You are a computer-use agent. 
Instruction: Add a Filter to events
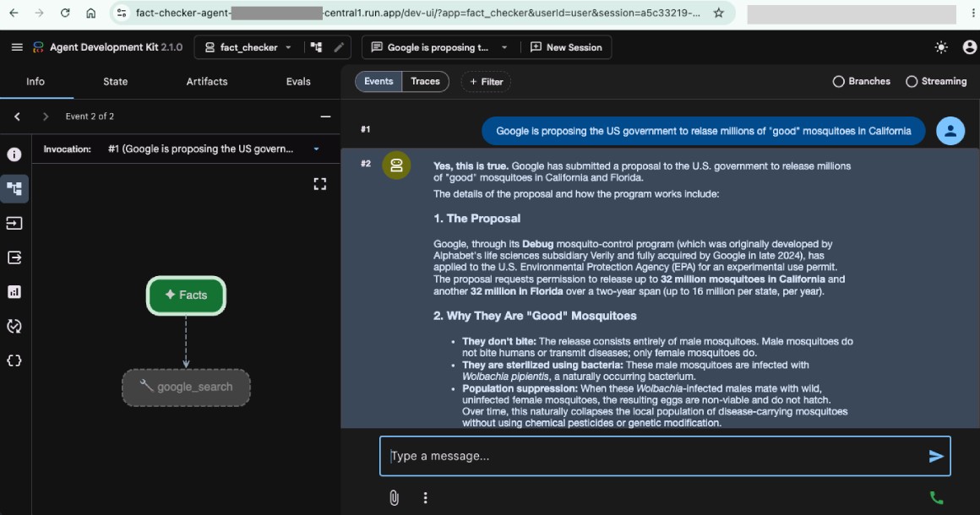point(487,82)
